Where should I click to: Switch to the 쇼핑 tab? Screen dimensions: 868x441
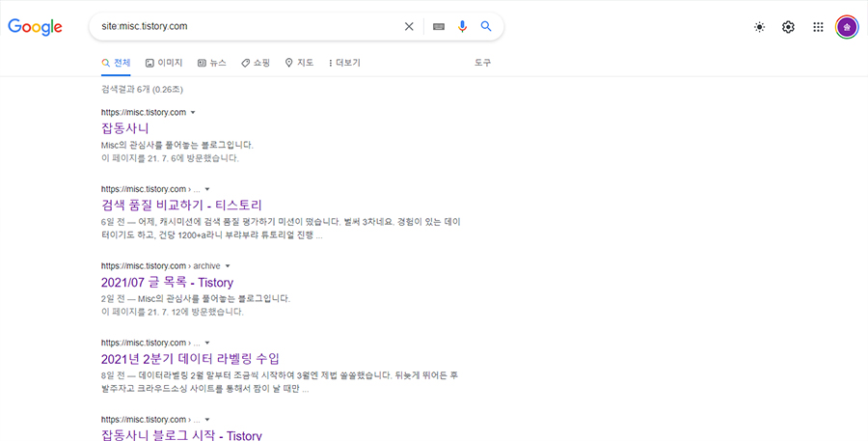(x=256, y=63)
